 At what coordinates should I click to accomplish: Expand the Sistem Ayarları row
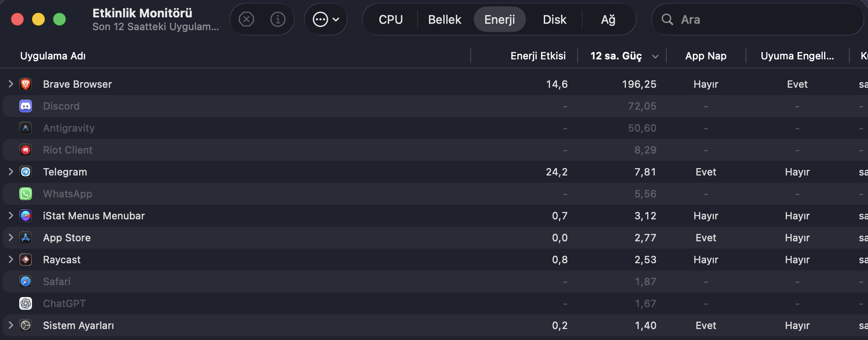[11, 325]
